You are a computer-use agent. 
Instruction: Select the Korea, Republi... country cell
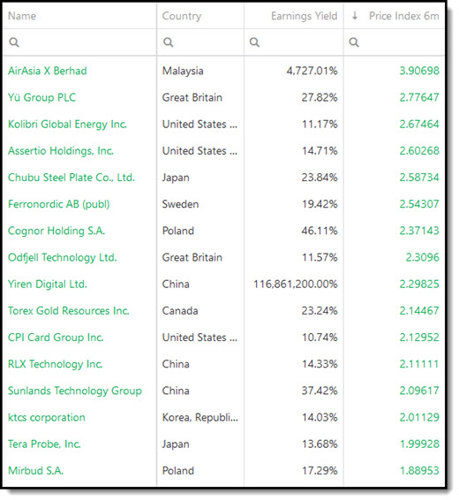tap(200, 417)
